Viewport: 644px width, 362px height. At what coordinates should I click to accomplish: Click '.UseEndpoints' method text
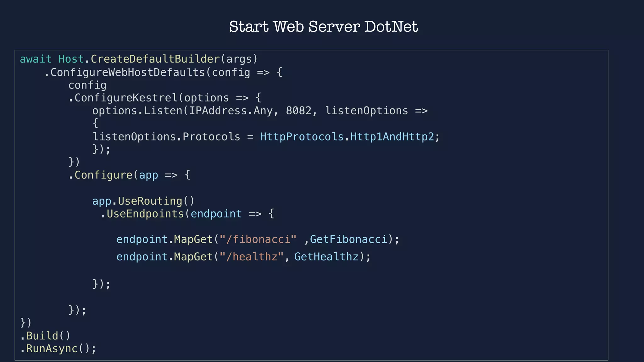[142, 214]
